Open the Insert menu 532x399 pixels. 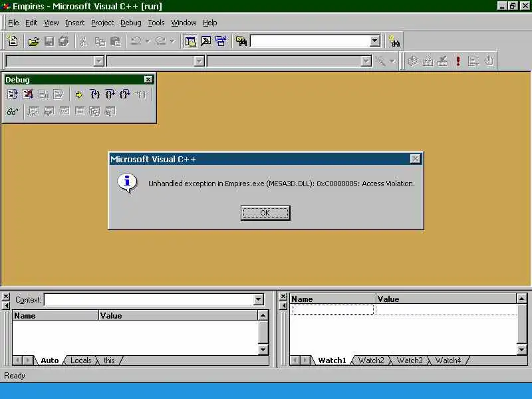(74, 23)
